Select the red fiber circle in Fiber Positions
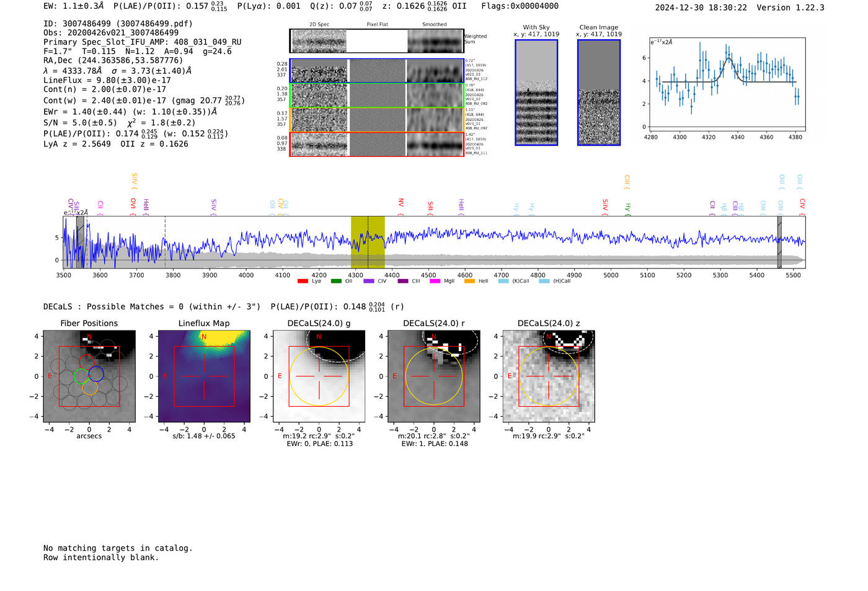Image resolution: width=868 pixels, height=591 pixels. (87, 362)
